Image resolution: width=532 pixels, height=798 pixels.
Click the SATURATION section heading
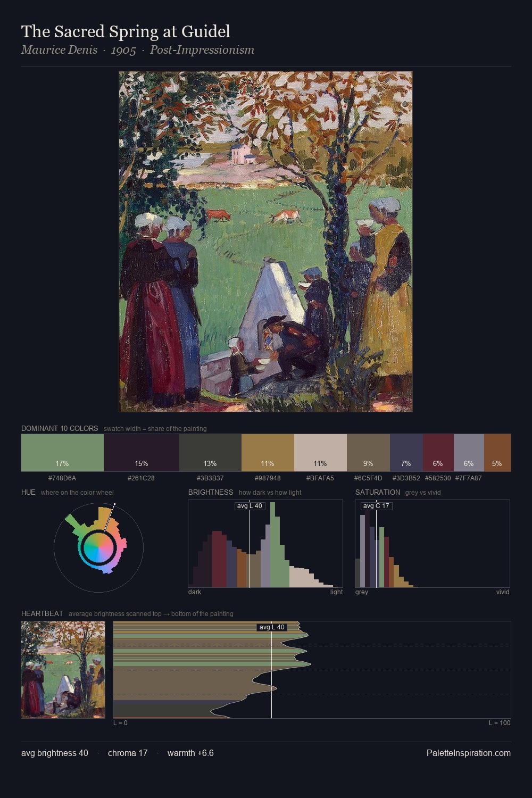(x=378, y=492)
